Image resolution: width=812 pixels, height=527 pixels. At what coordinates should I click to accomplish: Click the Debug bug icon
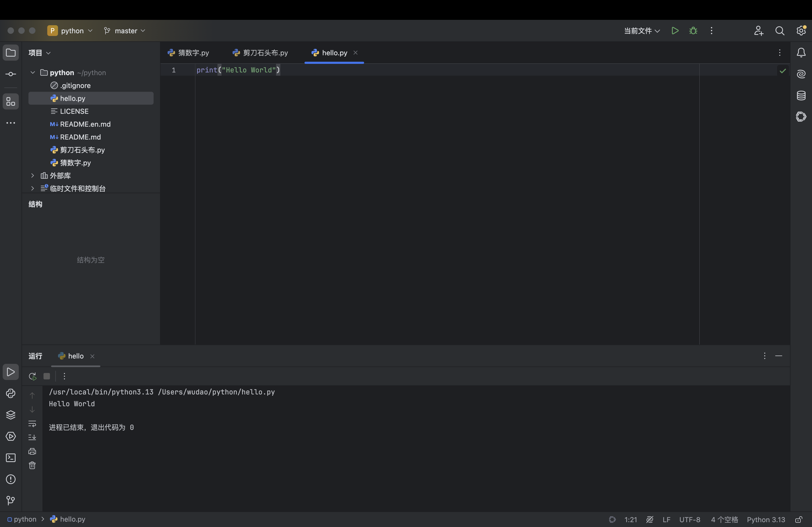pyautogui.click(x=693, y=31)
